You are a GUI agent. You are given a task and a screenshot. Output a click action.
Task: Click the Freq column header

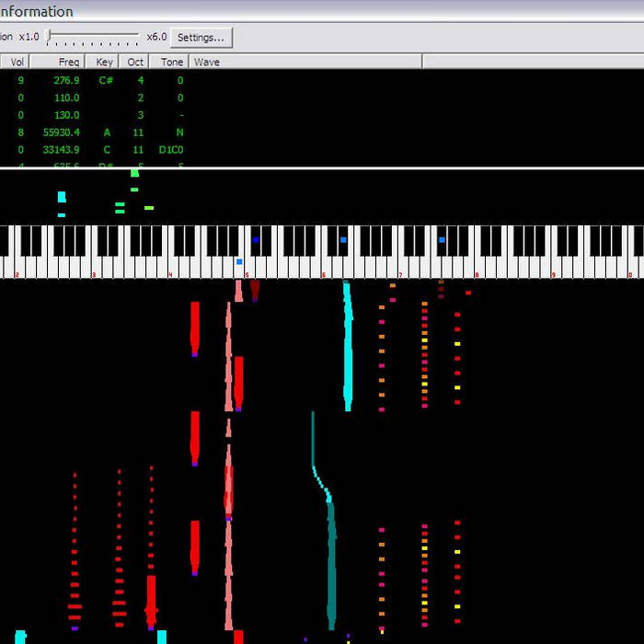click(57, 62)
